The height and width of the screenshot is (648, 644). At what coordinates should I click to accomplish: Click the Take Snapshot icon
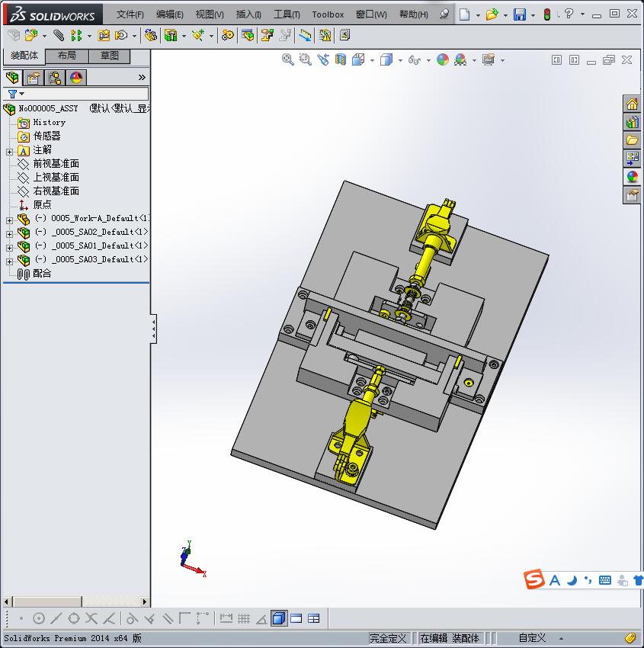coord(344,36)
